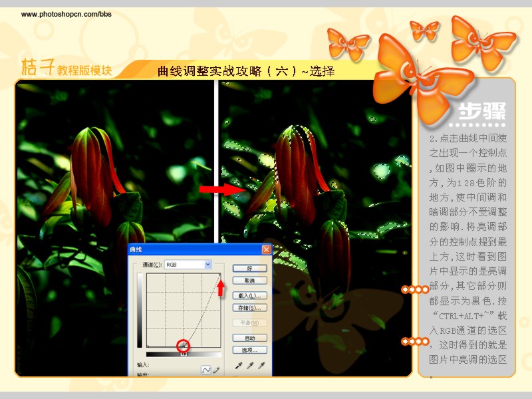This screenshot has width=532, height=399.
Task: Choose the curve point edit tool
Action: click(206, 370)
